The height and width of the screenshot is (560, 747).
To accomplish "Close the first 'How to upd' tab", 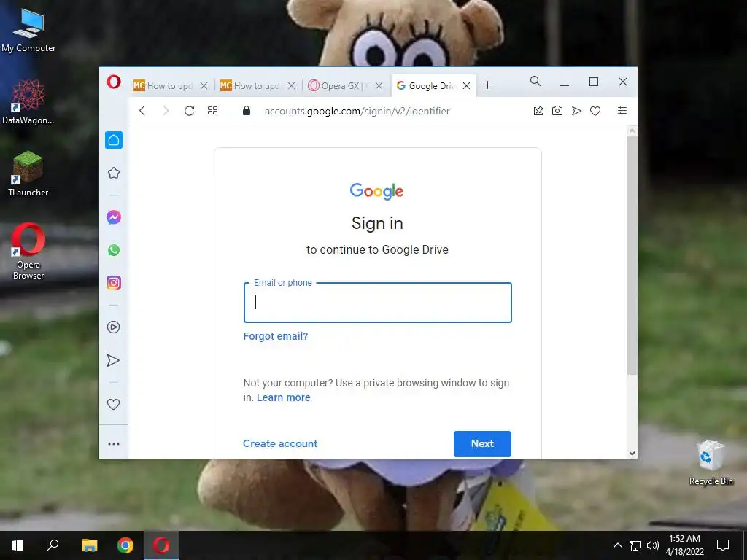I will pyautogui.click(x=204, y=86).
